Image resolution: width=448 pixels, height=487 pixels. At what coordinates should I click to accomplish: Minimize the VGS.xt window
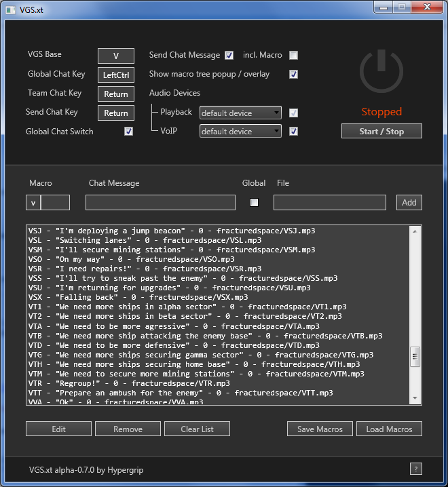(x=384, y=7)
